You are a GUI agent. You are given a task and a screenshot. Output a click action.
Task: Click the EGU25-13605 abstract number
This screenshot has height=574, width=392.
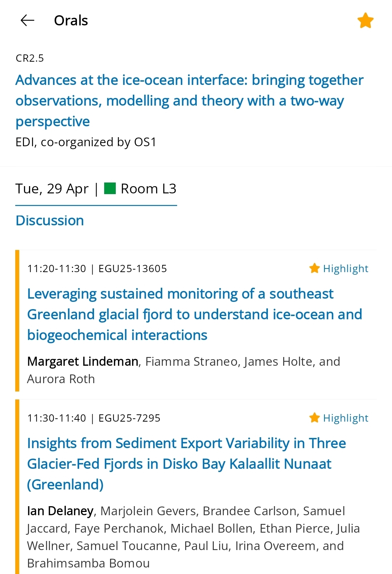(133, 269)
